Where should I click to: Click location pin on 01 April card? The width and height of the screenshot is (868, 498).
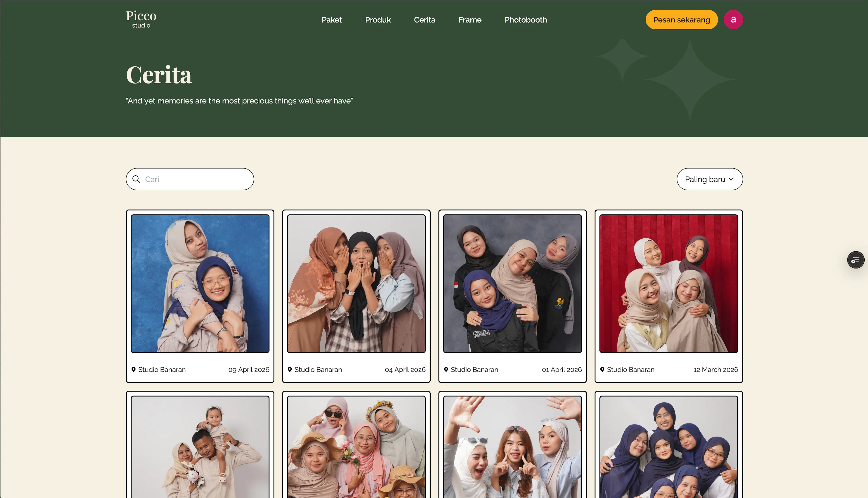click(446, 369)
